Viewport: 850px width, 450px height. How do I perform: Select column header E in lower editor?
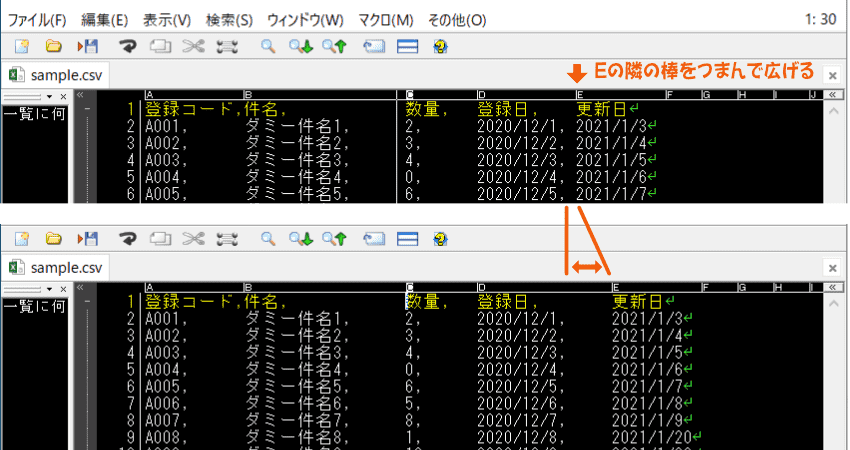tap(616, 288)
